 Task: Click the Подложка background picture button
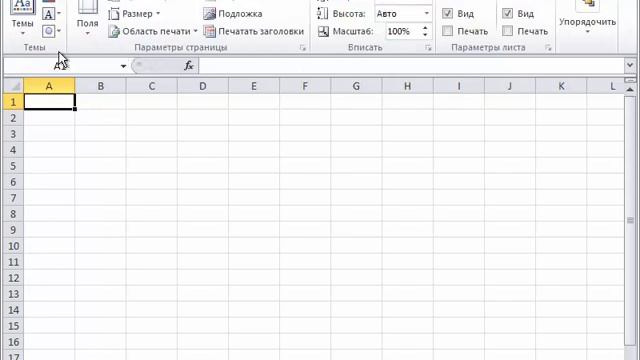[233, 14]
